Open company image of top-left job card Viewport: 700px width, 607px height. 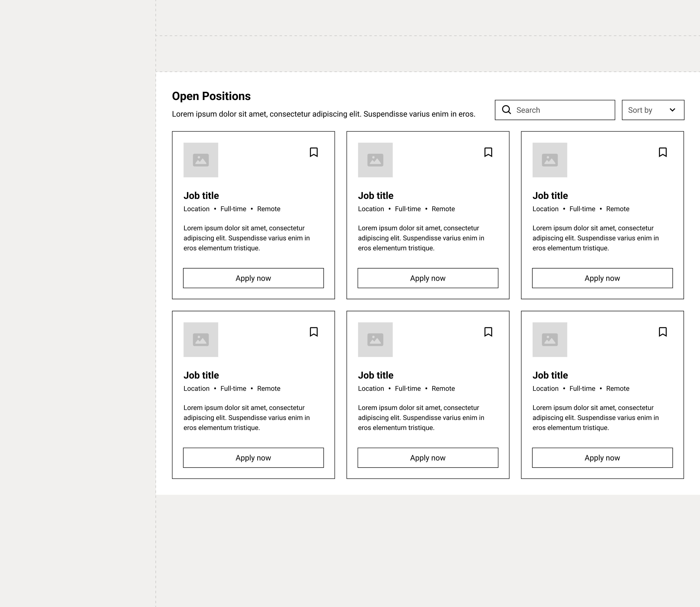(201, 160)
